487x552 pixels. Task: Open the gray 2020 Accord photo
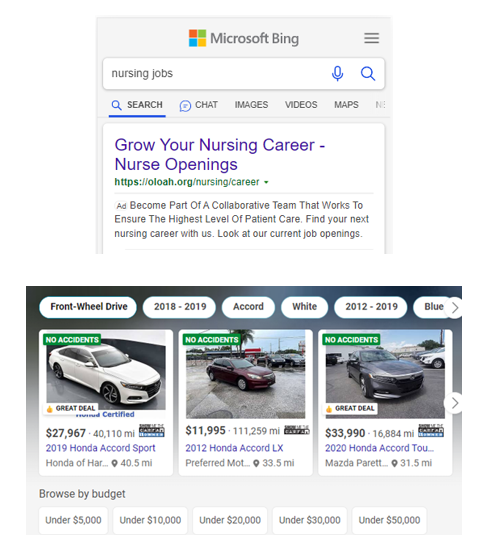[x=385, y=375]
